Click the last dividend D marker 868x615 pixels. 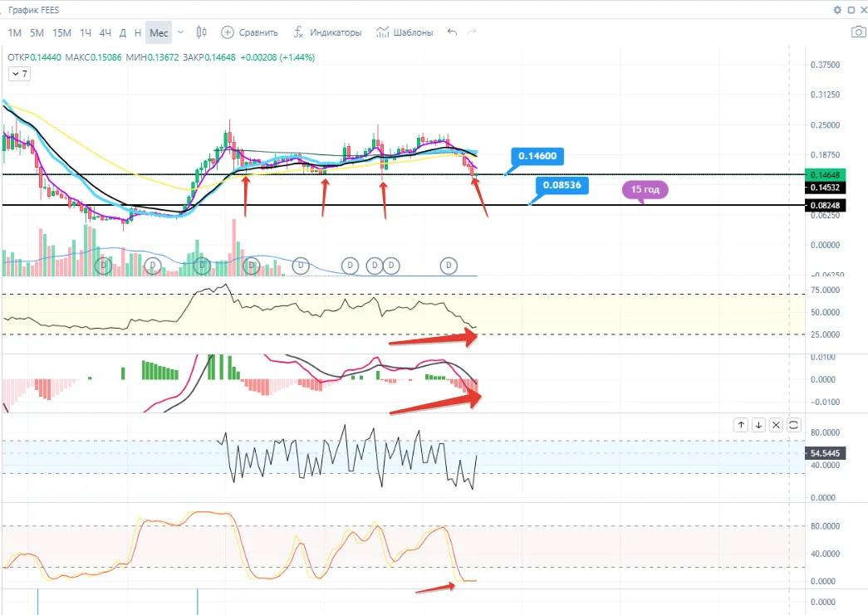click(x=449, y=266)
